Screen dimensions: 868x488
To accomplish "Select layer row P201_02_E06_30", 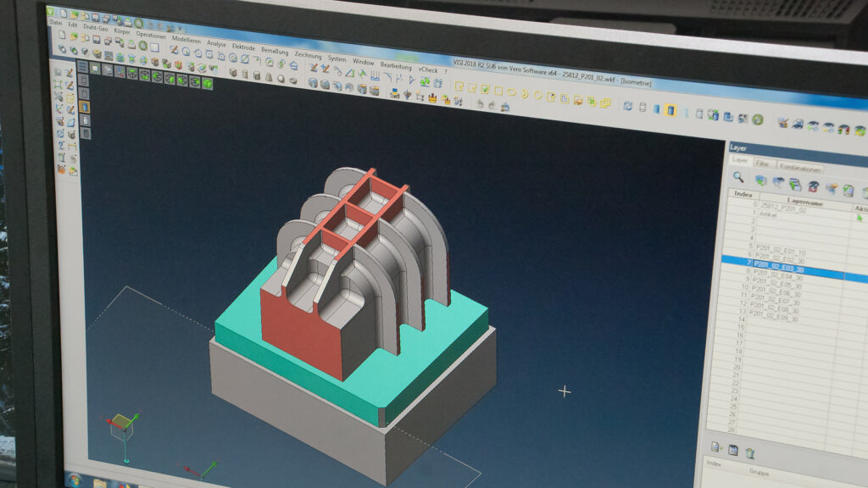I will 776,292.
